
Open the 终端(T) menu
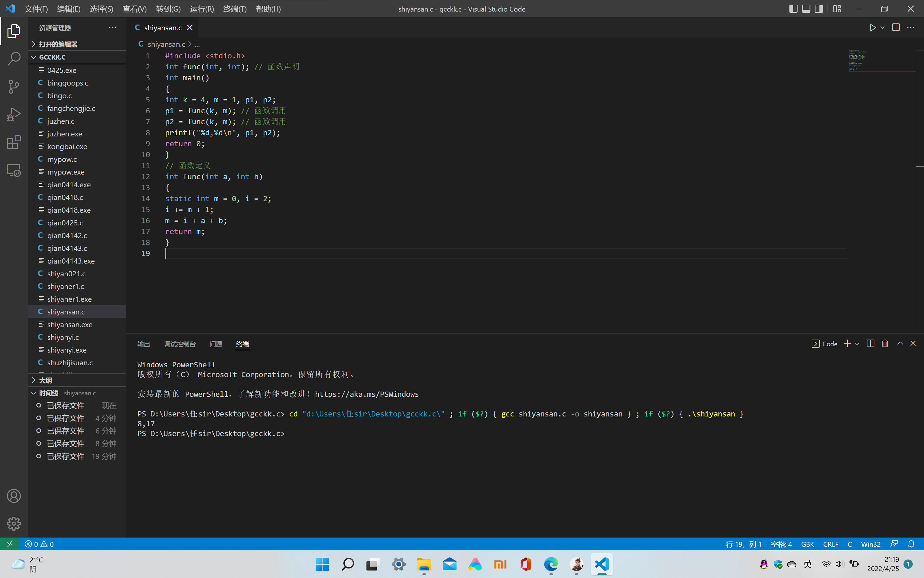[235, 9]
